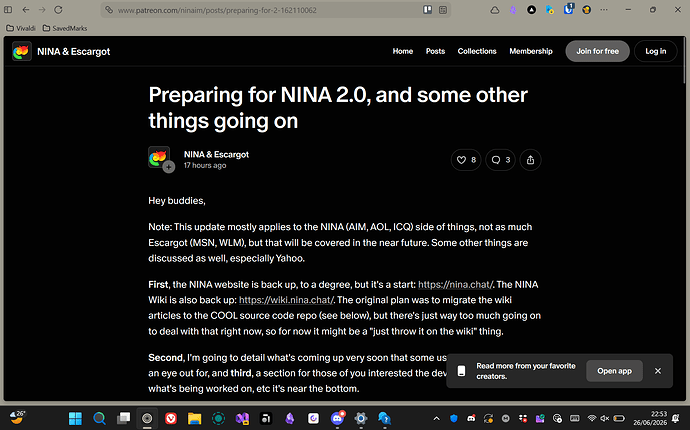The height and width of the screenshot is (430, 690).
Task: Open the NINA & Escargot logo in header
Action: pos(22,51)
